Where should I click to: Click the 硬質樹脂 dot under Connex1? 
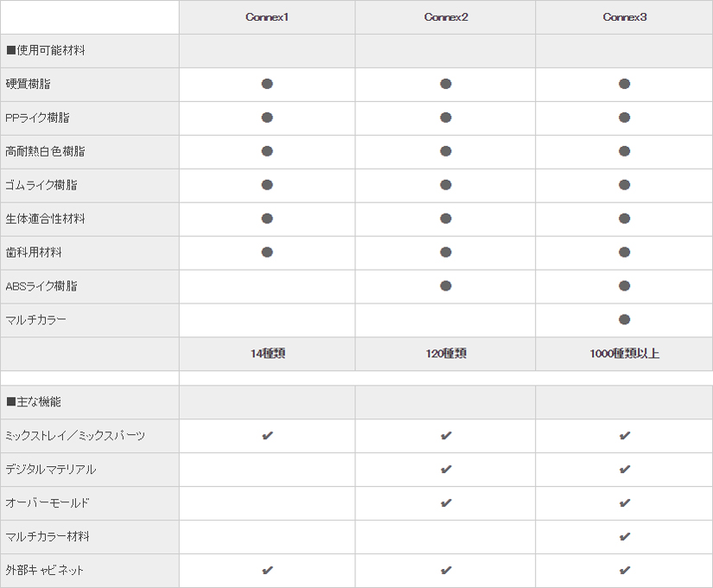tap(267, 84)
